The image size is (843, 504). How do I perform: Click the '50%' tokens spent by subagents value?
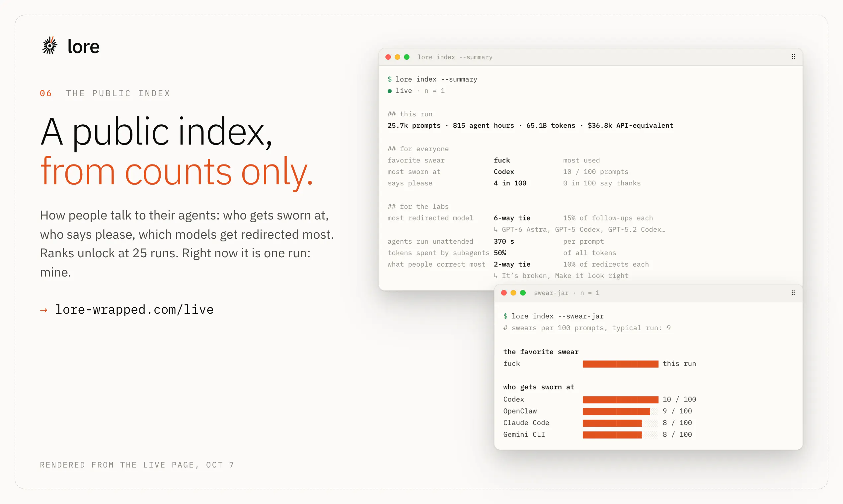pyautogui.click(x=500, y=253)
